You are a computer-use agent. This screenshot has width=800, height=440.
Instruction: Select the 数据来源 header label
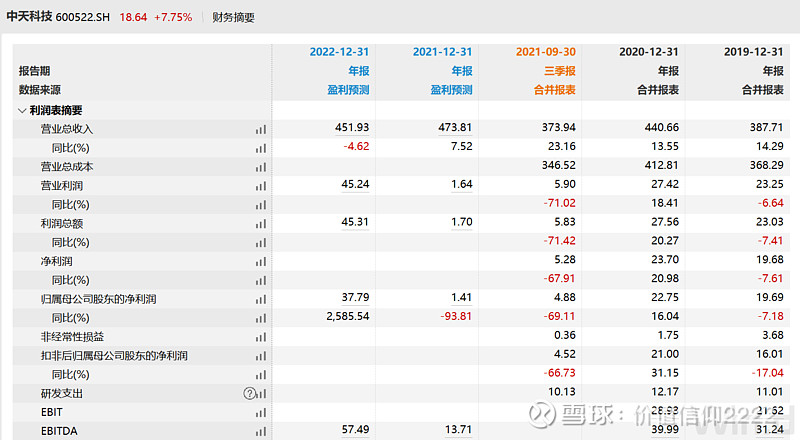click(39, 90)
